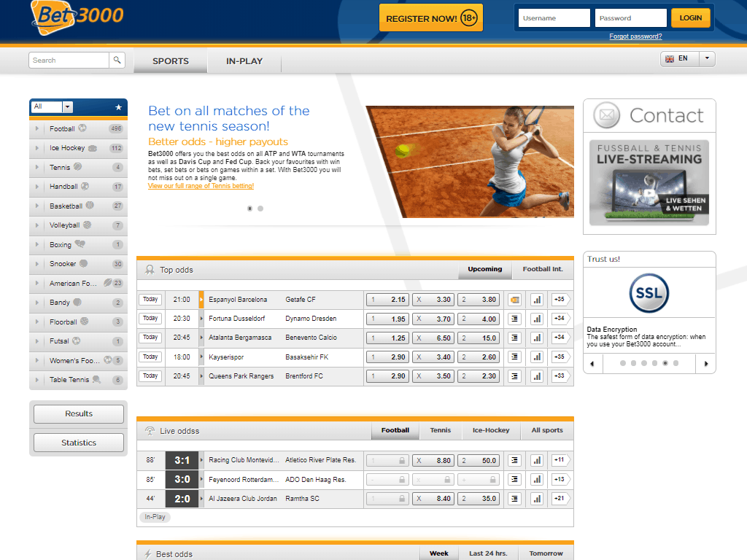
Task: Focus the Username input field
Action: point(554,18)
